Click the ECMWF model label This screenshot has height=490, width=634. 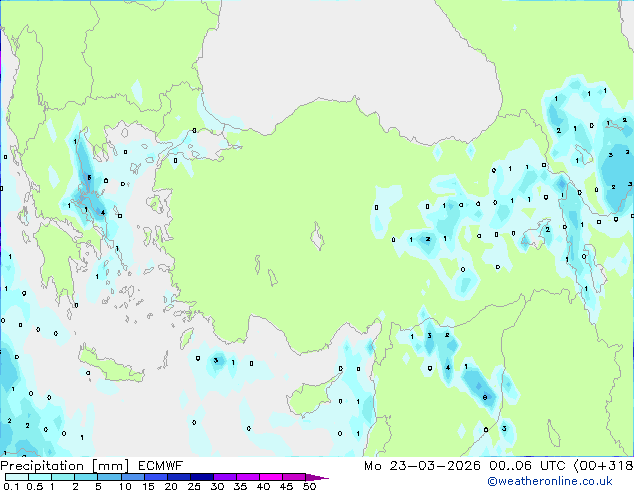point(161,466)
